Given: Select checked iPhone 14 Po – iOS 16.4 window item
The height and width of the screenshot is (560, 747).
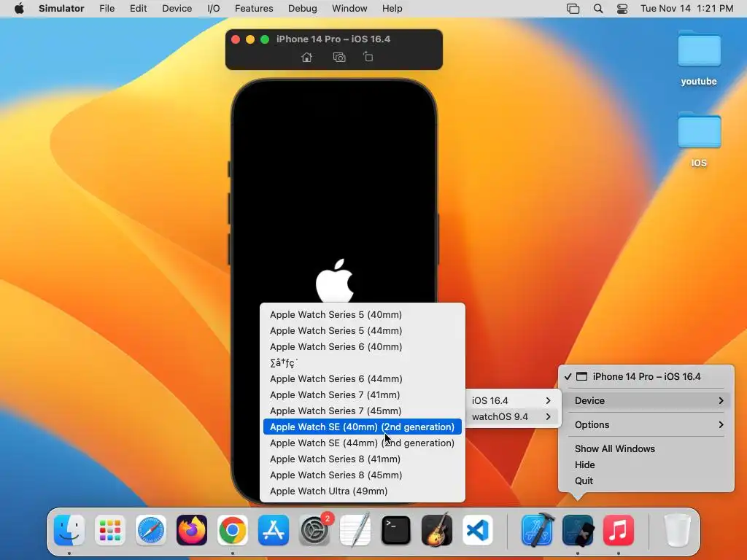Looking at the screenshot, I should coord(646,377).
